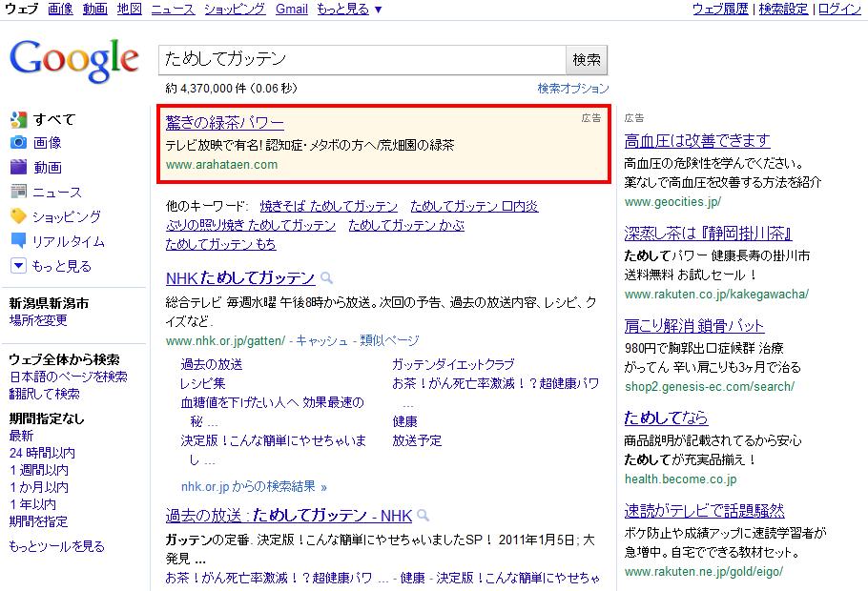This screenshot has width=868, height=591.
Task: Click ad URL www.arahataen.com
Action: 221,164
